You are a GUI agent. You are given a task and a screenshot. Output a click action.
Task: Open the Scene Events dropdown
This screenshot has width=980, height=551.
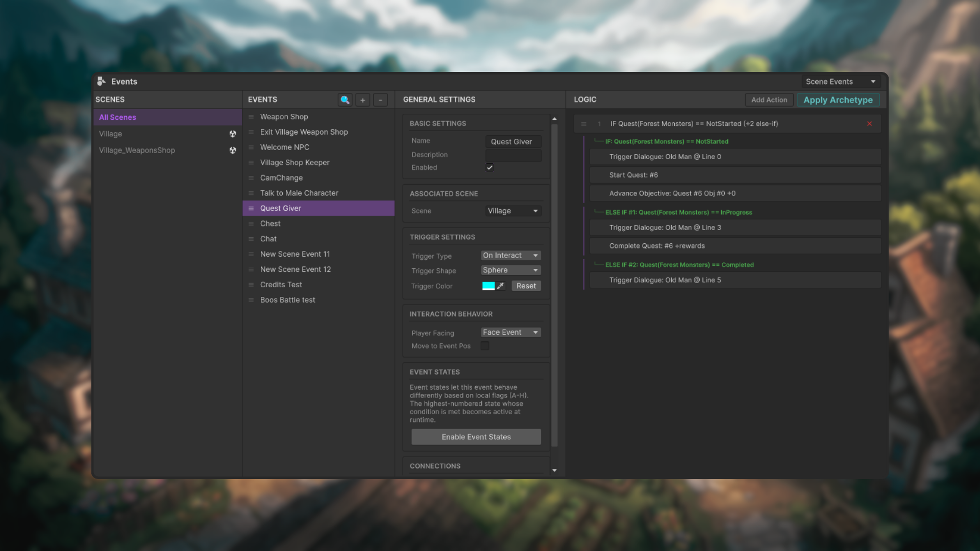pyautogui.click(x=841, y=82)
